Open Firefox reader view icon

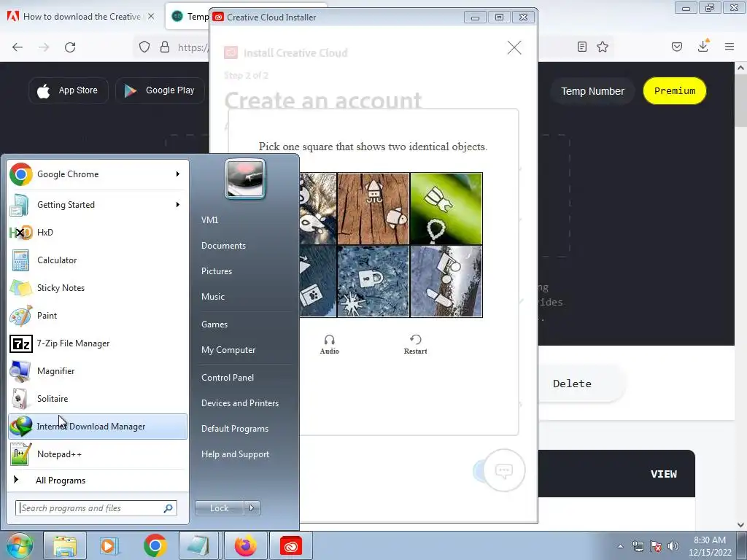581,47
